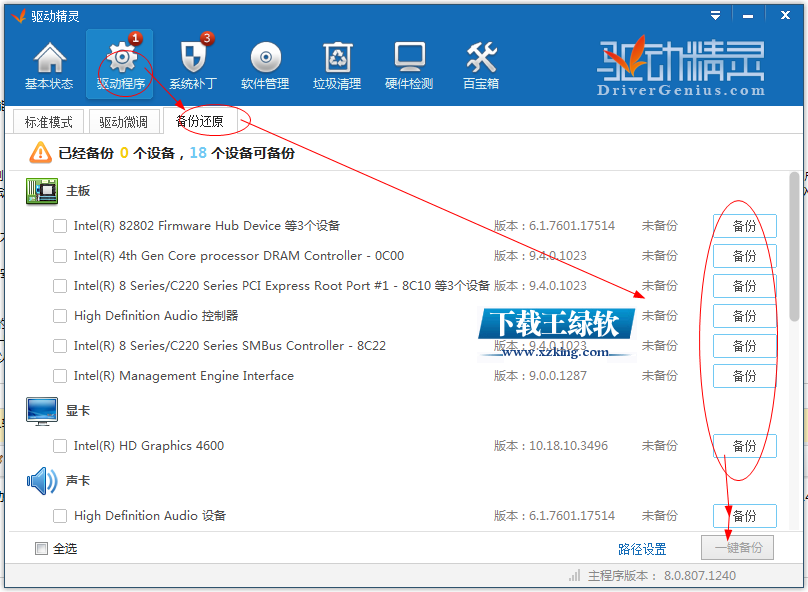Click 未备份 status for Intel HD Graphics 4600
Image resolution: width=808 pixels, height=592 pixels.
[x=660, y=446]
